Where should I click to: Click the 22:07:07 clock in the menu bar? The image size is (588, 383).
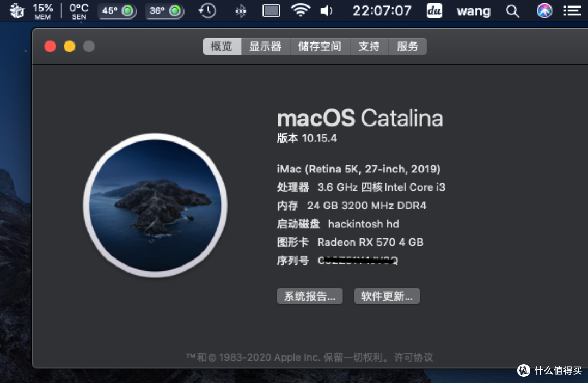(x=382, y=10)
